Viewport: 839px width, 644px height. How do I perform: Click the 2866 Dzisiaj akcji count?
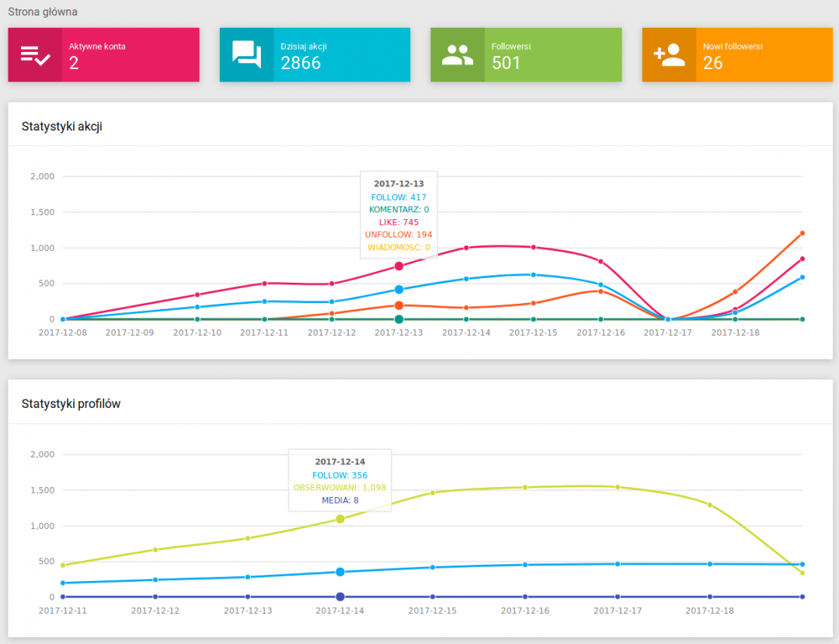[301, 64]
